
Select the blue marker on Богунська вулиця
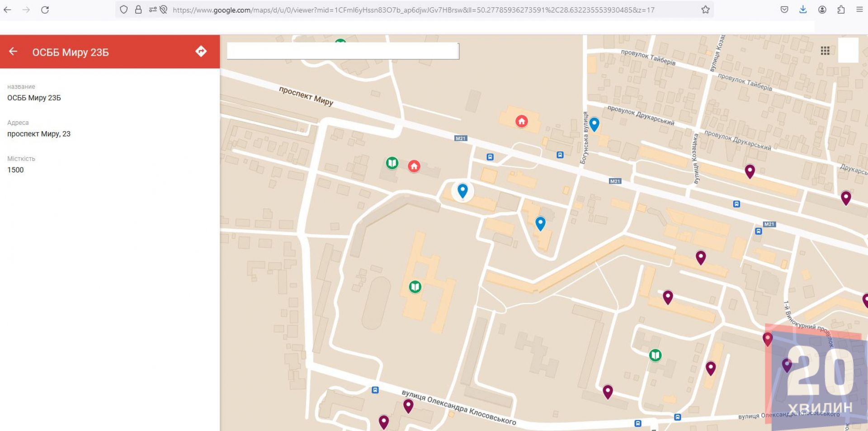[594, 123]
